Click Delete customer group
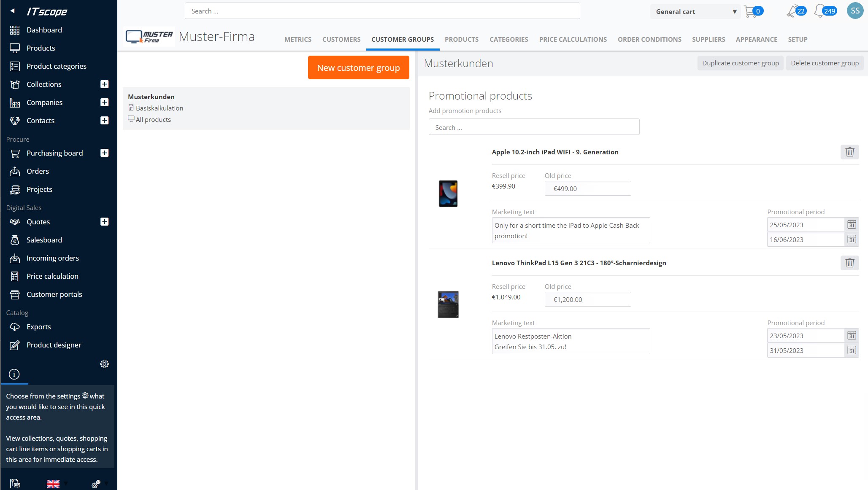Screen dimensions: 868x490 point(825,63)
